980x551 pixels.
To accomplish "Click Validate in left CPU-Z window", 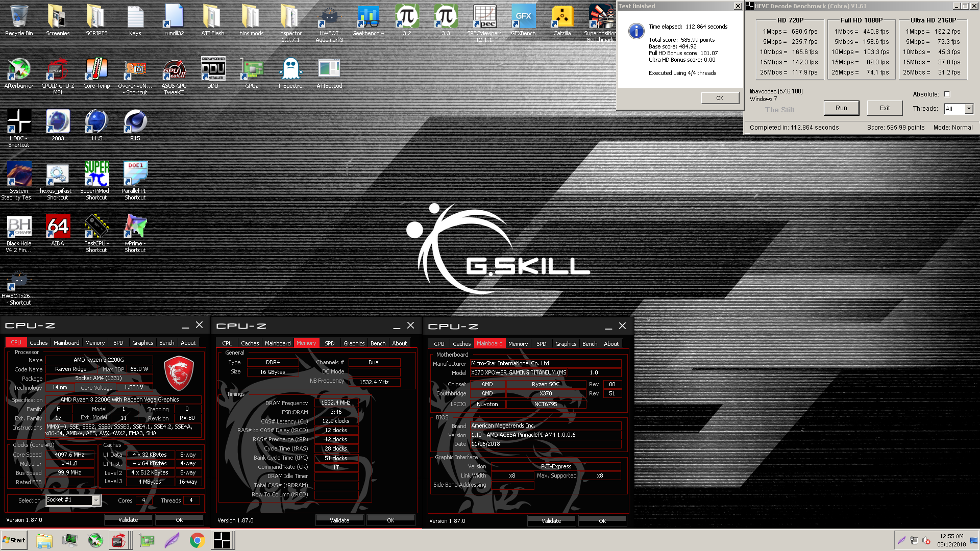I will (128, 520).
